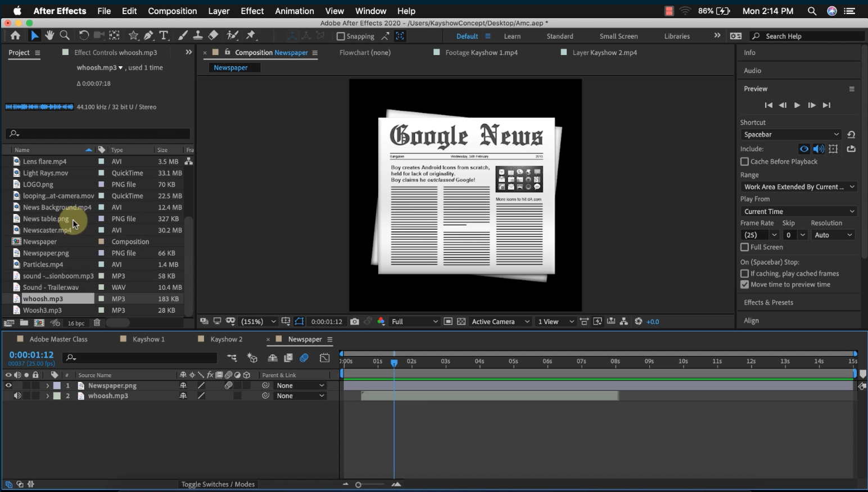Reset the preview shortcut settings icon
This screenshot has height=492, width=868.
pyautogui.click(x=851, y=134)
